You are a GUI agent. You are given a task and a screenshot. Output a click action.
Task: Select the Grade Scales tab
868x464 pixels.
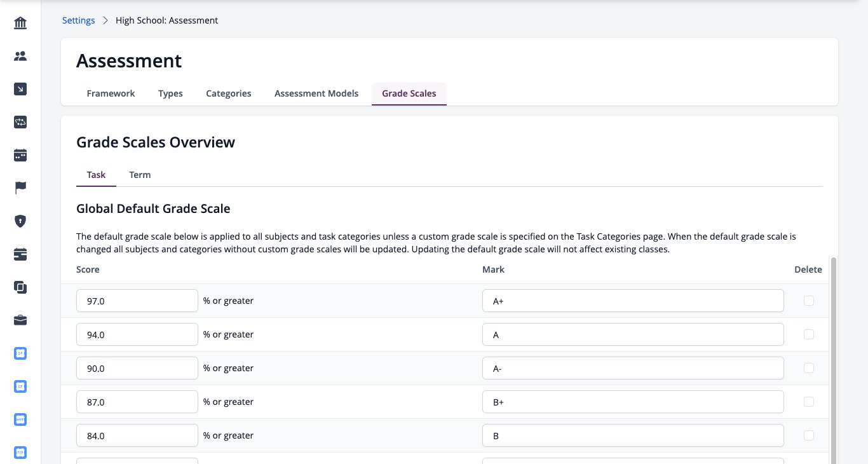coord(409,93)
